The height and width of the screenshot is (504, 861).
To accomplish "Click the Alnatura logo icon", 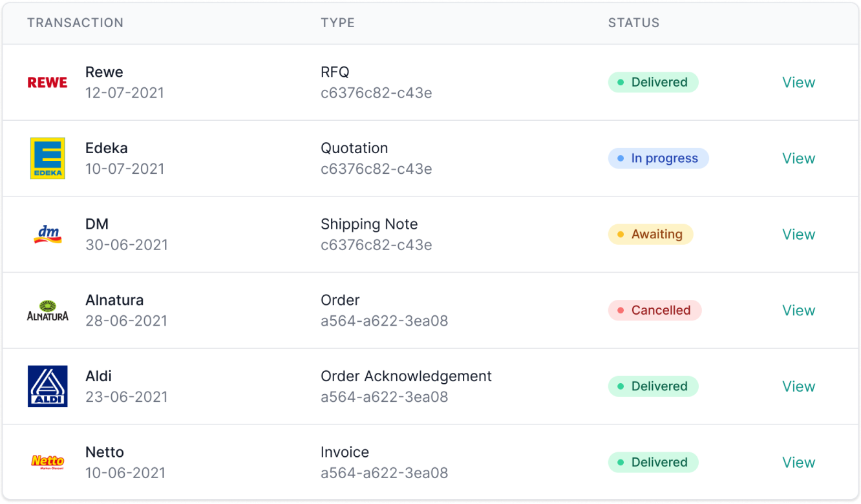I will [x=47, y=311].
